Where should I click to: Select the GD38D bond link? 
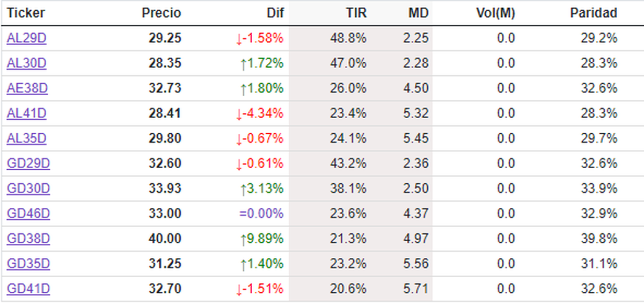point(28,239)
